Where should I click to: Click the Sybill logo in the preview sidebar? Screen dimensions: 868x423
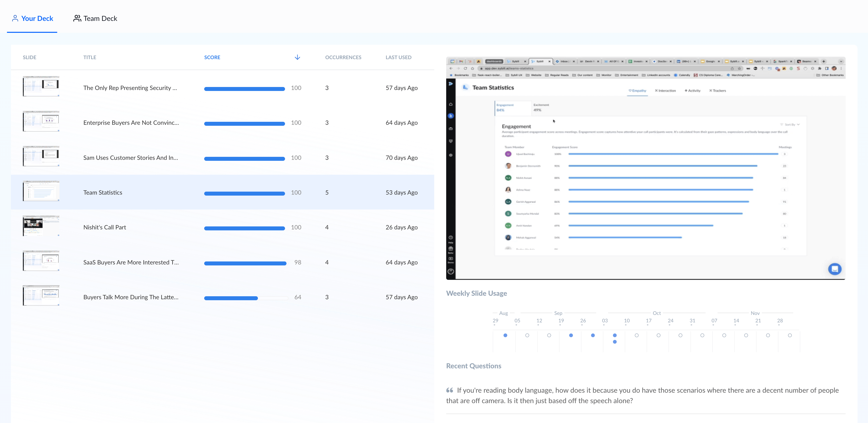451,84
